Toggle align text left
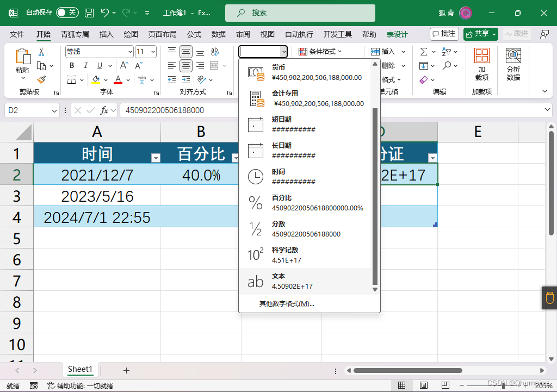557x392 pixels. click(172, 66)
